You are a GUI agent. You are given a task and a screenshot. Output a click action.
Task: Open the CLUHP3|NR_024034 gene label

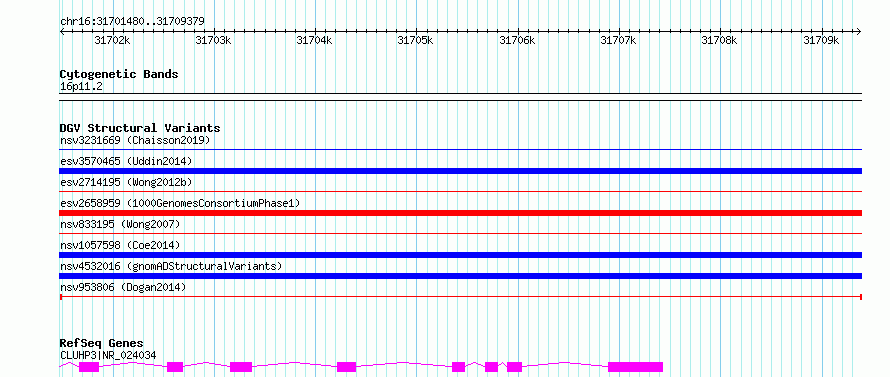click(x=108, y=355)
